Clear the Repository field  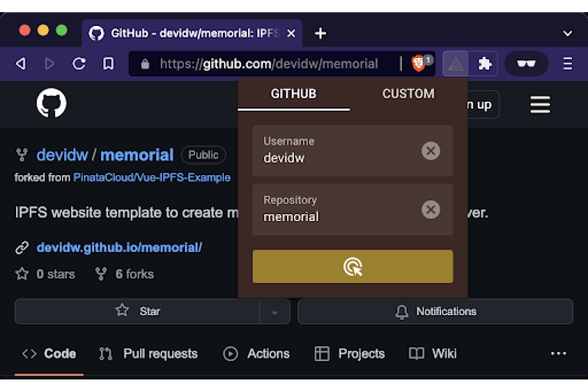pyautogui.click(x=430, y=210)
